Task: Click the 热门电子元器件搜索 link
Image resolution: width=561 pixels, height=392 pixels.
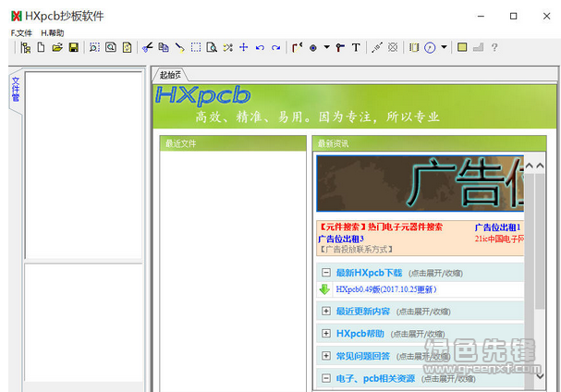Action: point(405,227)
